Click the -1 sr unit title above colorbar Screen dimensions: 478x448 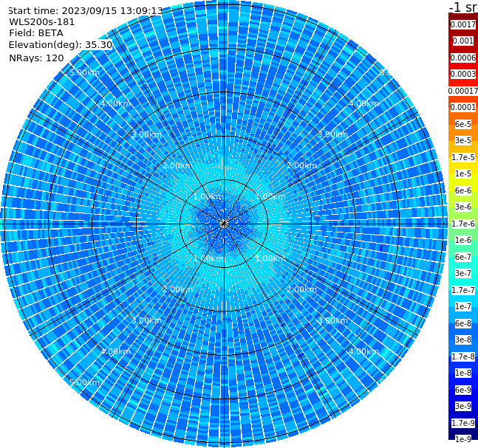(x=463, y=7)
